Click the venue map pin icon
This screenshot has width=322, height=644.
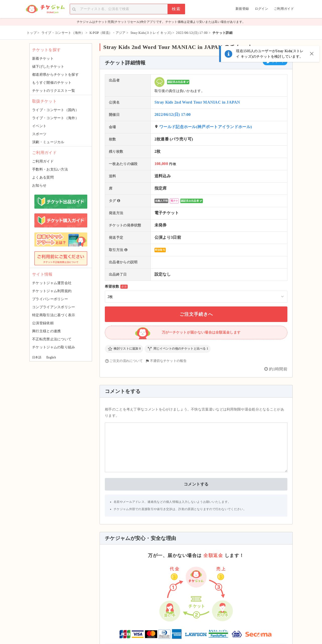pyautogui.click(x=156, y=127)
